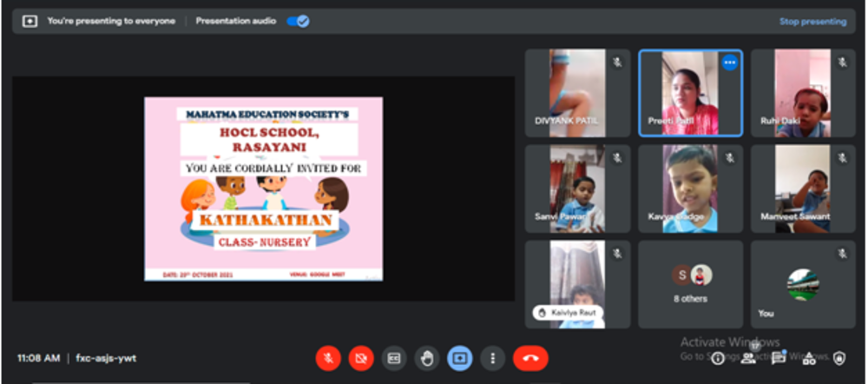Select Ruhi Daki's video tile

point(803,93)
